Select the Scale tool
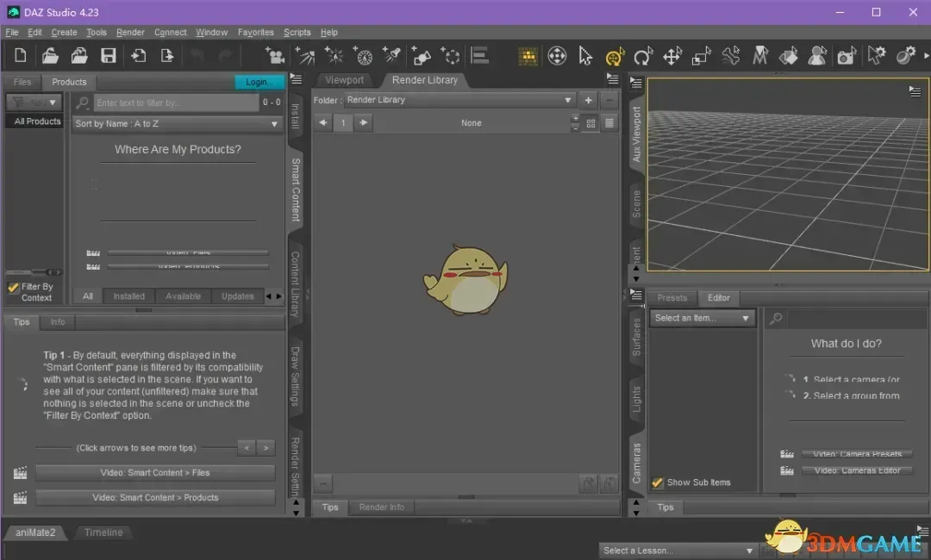 700,55
